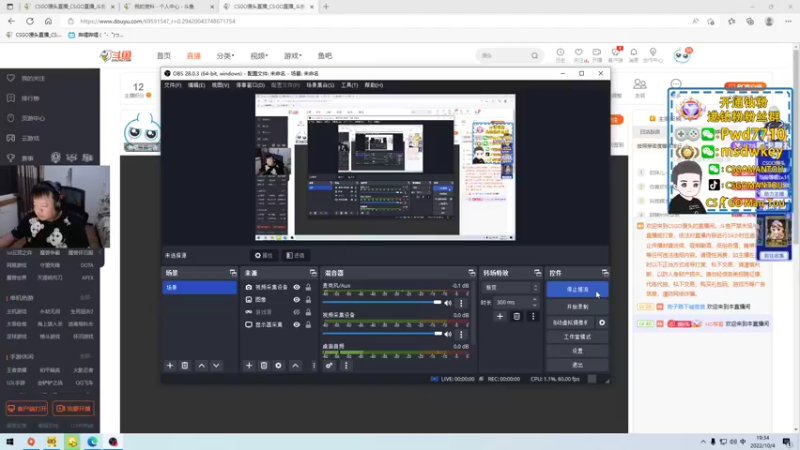The width and height of the screenshot is (800, 450).
Task: Click 启动虚拟摄像机 button
Action: coord(570,322)
